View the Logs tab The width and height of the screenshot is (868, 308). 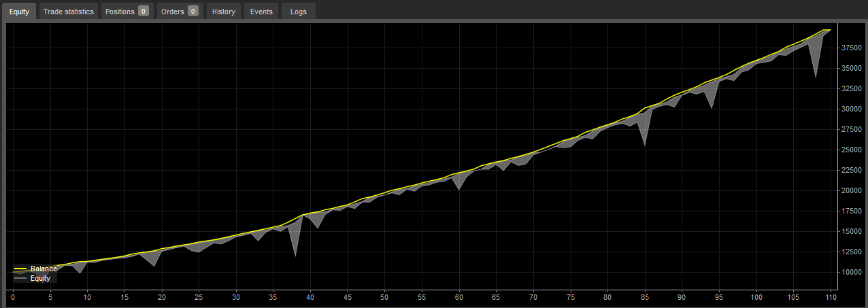(x=298, y=12)
